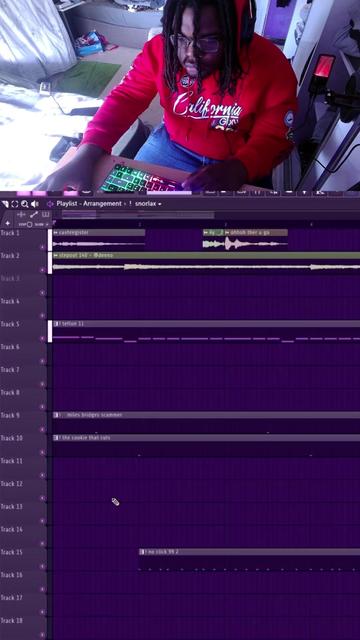
Task: Toggle Track 17 mute button
Action: (x=42, y=612)
